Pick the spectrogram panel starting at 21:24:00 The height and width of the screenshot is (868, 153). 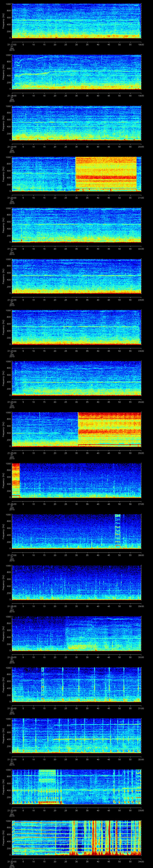tap(76, 378)
